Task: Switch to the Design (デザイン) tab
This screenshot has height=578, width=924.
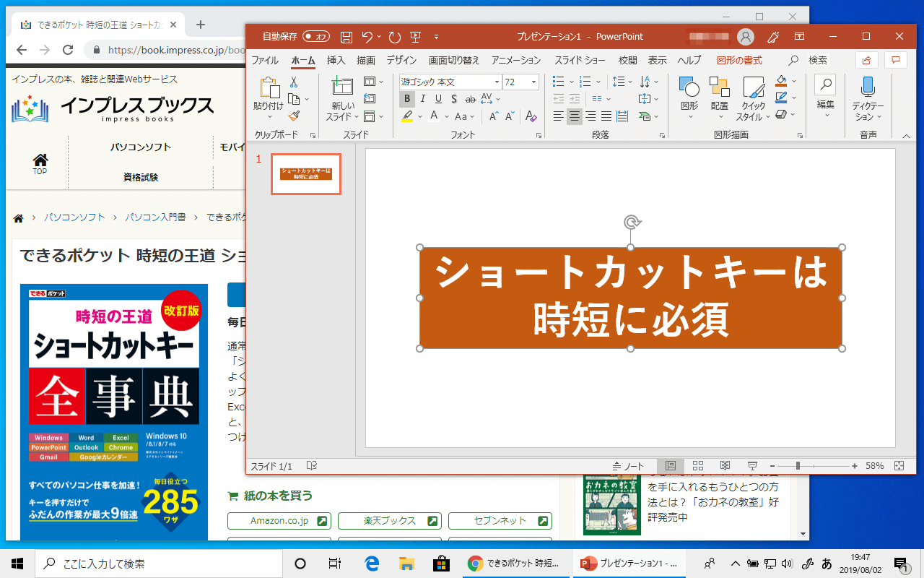Action: tap(401, 60)
